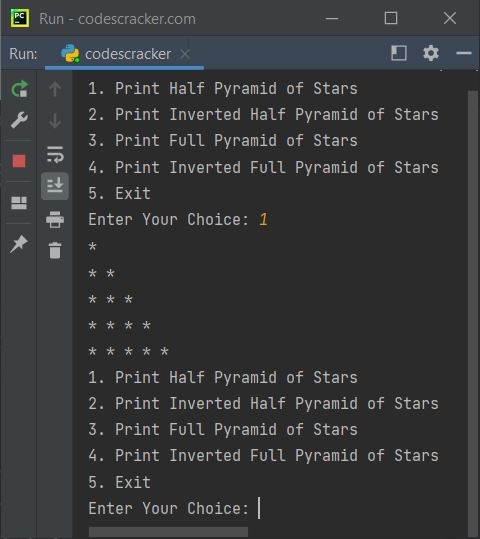This screenshot has height=539, width=480.
Task: Click first '2. Print Inverted Half Pyramid' line
Action: pos(263,114)
